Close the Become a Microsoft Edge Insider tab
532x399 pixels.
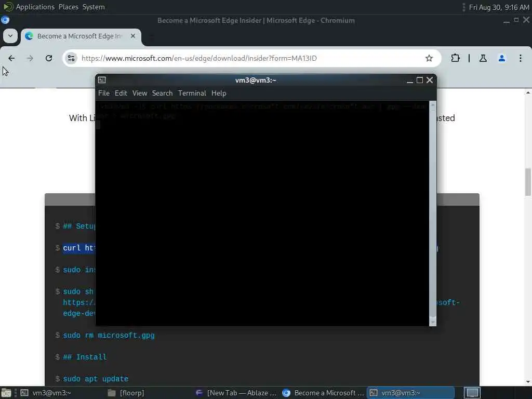tap(133, 36)
